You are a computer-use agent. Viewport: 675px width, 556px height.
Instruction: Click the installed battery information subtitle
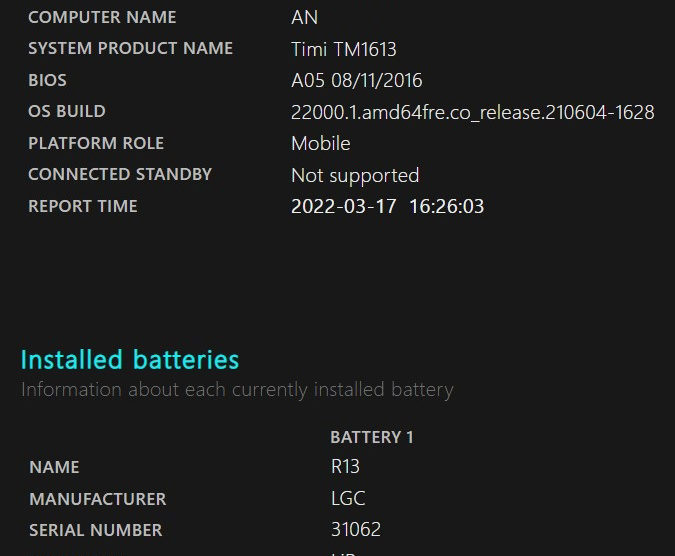point(237,389)
